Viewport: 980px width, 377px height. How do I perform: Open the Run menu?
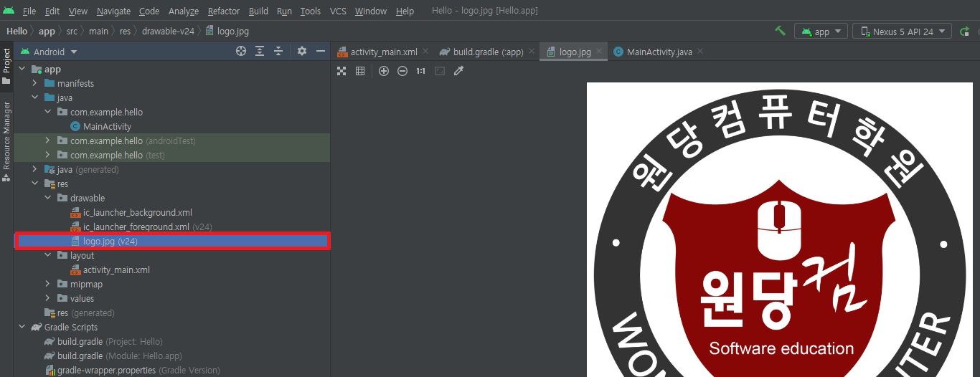tap(284, 11)
